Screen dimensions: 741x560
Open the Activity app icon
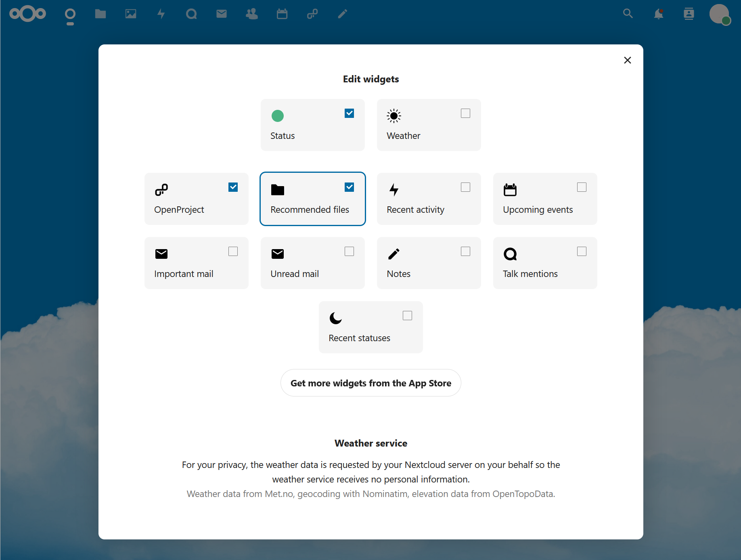click(161, 13)
